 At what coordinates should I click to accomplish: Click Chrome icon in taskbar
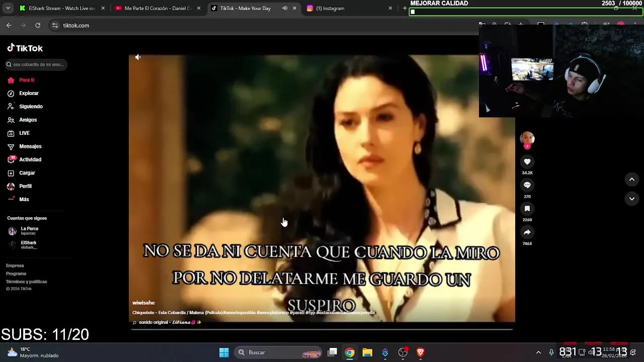(350, 352)
